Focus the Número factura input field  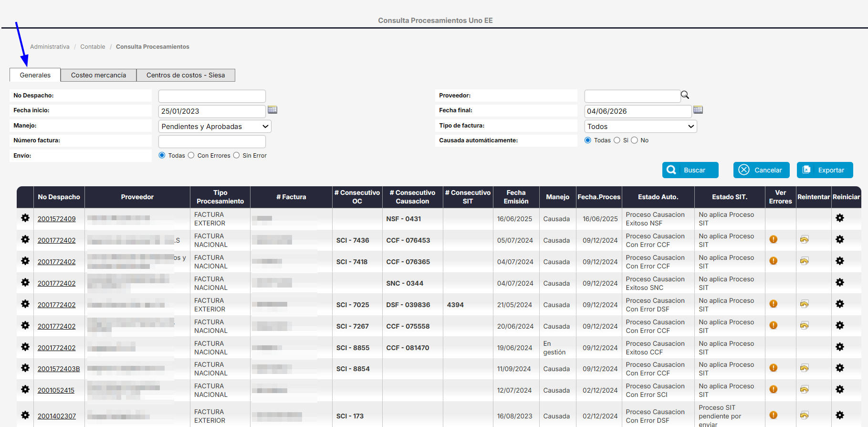(x=212, y=141)
